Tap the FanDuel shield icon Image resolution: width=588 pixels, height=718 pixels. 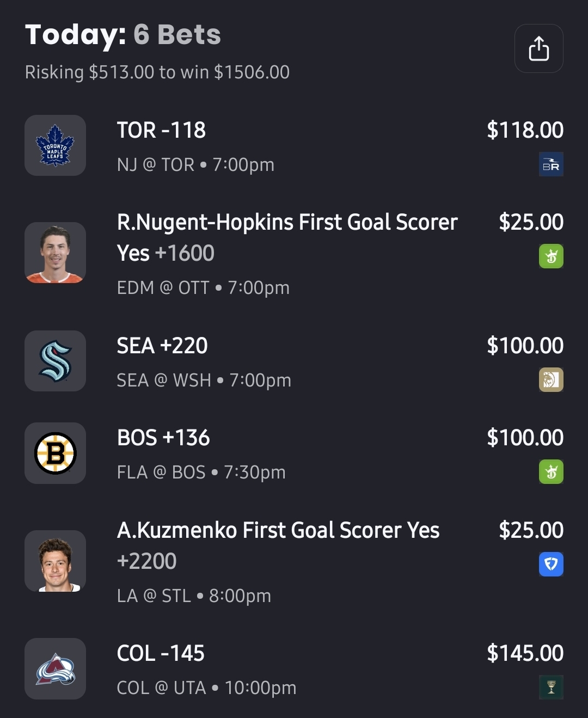coord(551,564)
